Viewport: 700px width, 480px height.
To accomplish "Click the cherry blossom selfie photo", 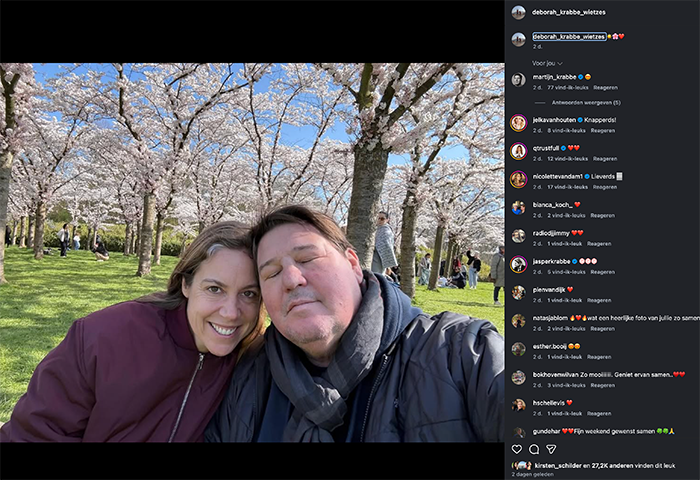I will tap(252, 252).
